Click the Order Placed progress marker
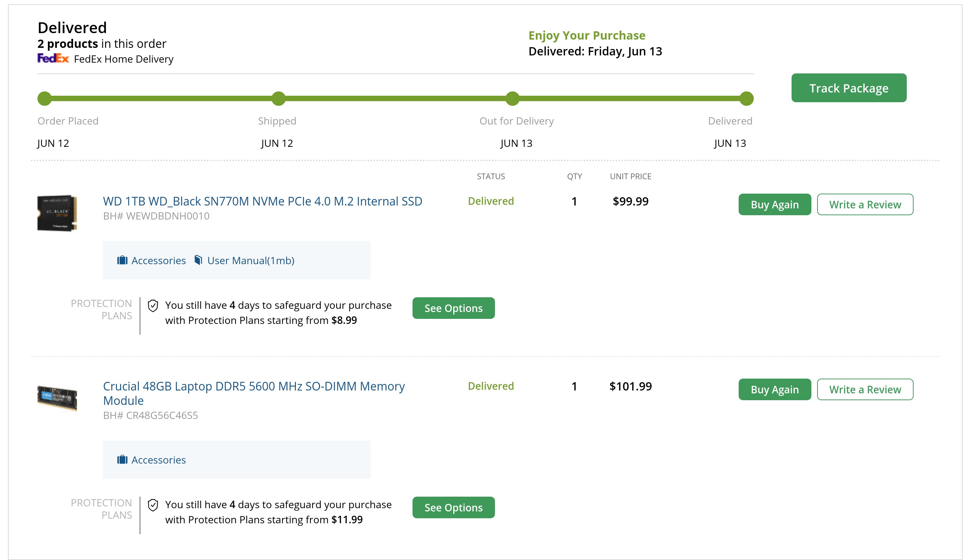This screenshot has height=560, width=964. tap(44, 98)
